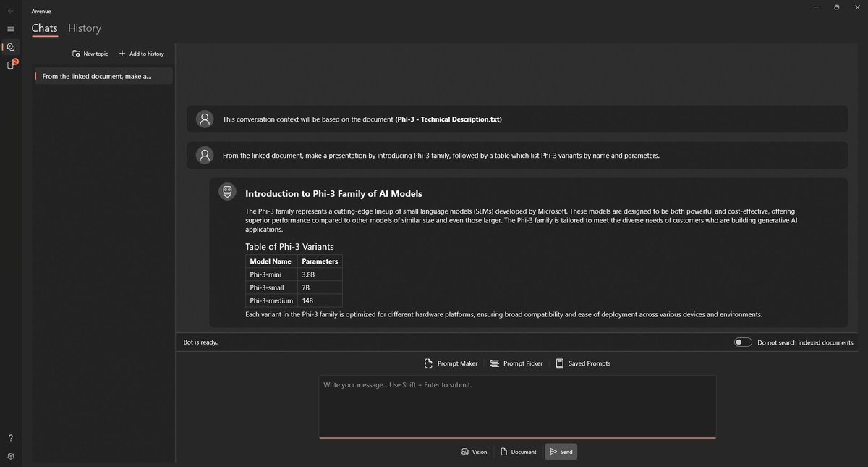Click the Phi-3-small table cell
This screenshot has height=467, width=868.
(x=271, y=287)
